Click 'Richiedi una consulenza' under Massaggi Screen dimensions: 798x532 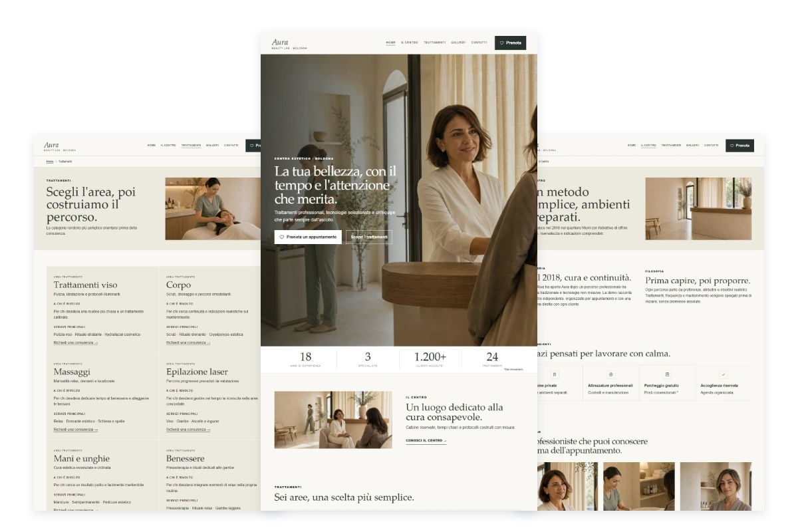[76, 430]
